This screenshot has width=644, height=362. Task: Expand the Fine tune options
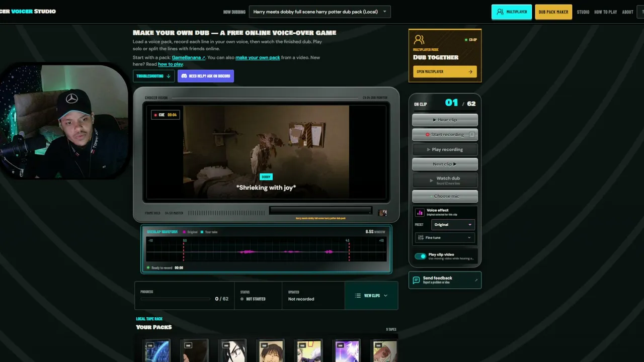[445, 237]
